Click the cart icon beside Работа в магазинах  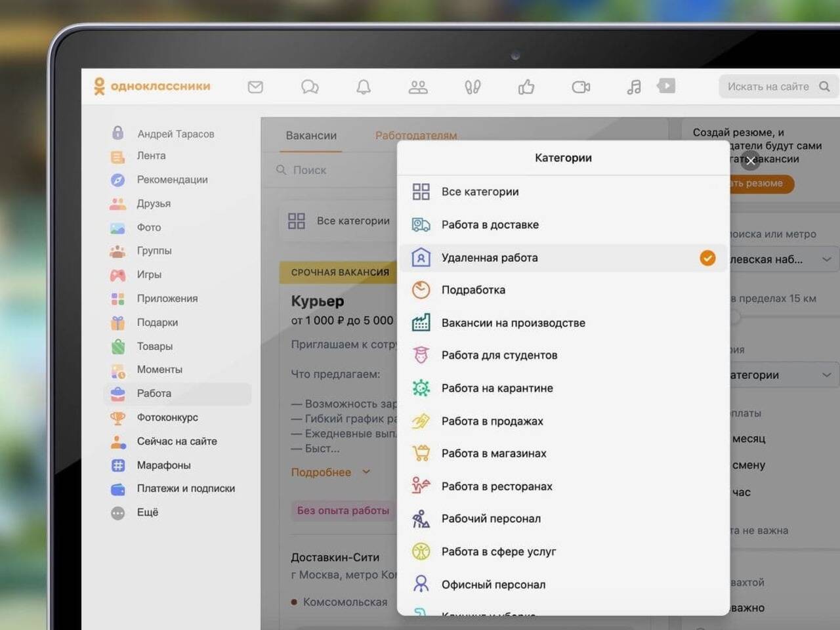click(x=421, y=453)
